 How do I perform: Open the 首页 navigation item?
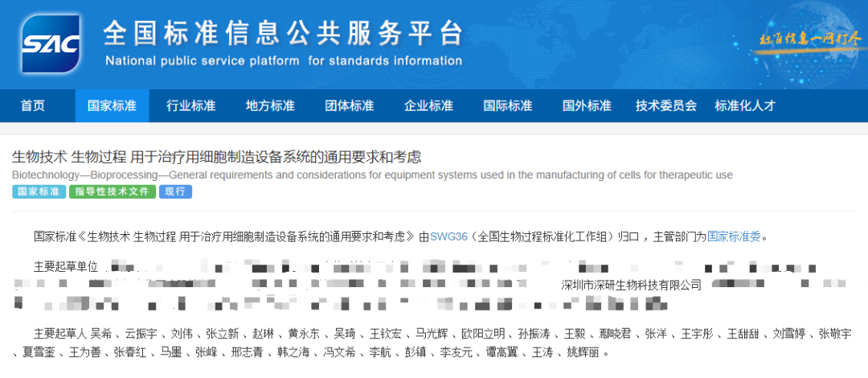[33, 106]
